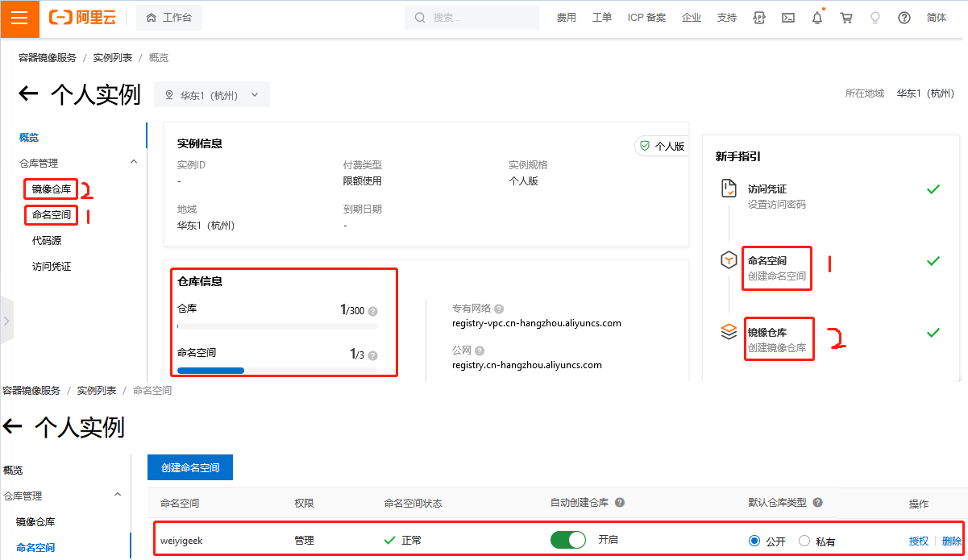Click the 命名空间 guide hexagon icon
Image resolution: width=968 pixels, height=560 pixels.
coord(729,260)
